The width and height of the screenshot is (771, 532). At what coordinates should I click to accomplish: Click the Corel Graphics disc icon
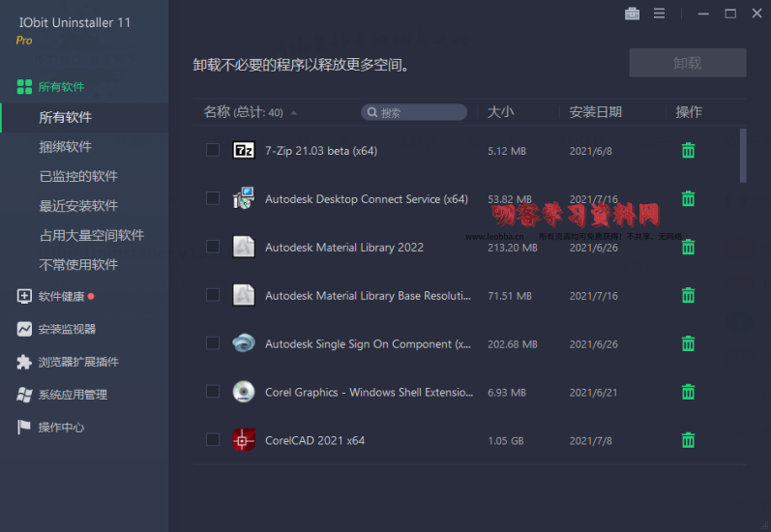pyautogui.click(x=244, y=392)
